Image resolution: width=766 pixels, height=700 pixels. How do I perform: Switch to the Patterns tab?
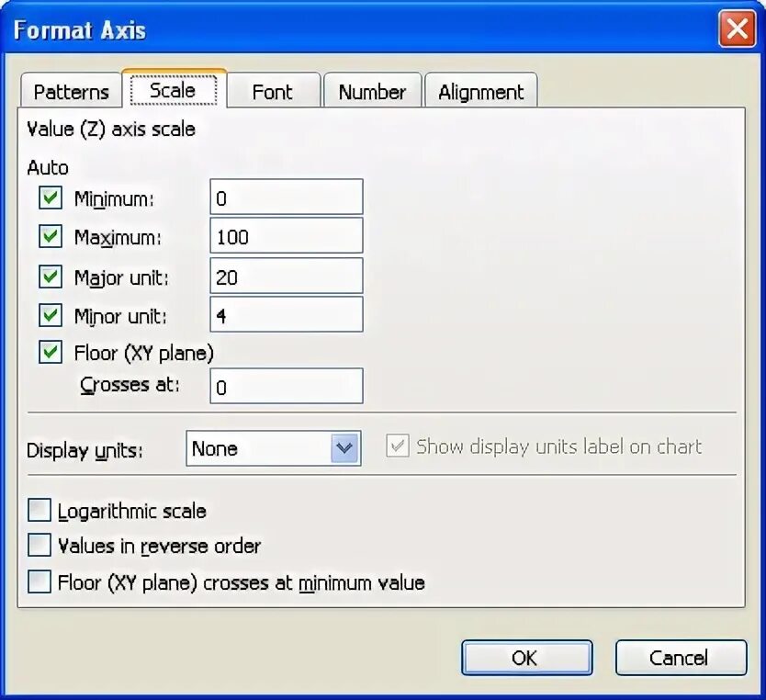tap(71, 91)
